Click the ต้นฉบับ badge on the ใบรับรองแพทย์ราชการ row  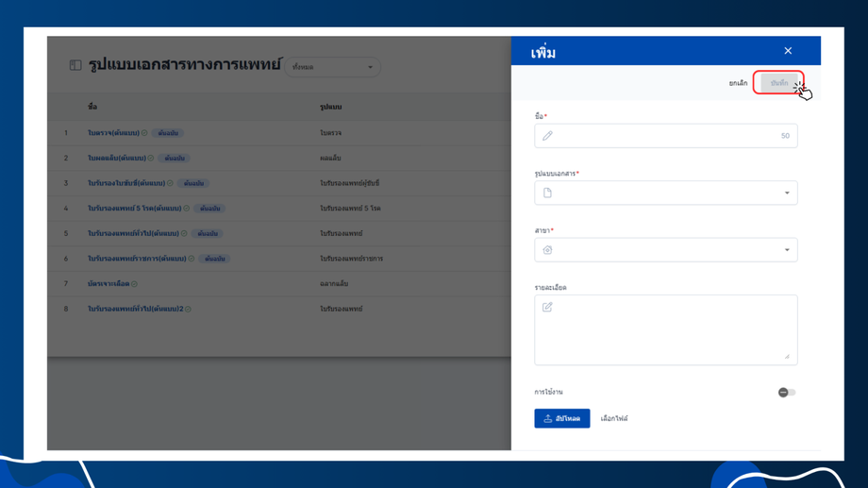(214, 259)
